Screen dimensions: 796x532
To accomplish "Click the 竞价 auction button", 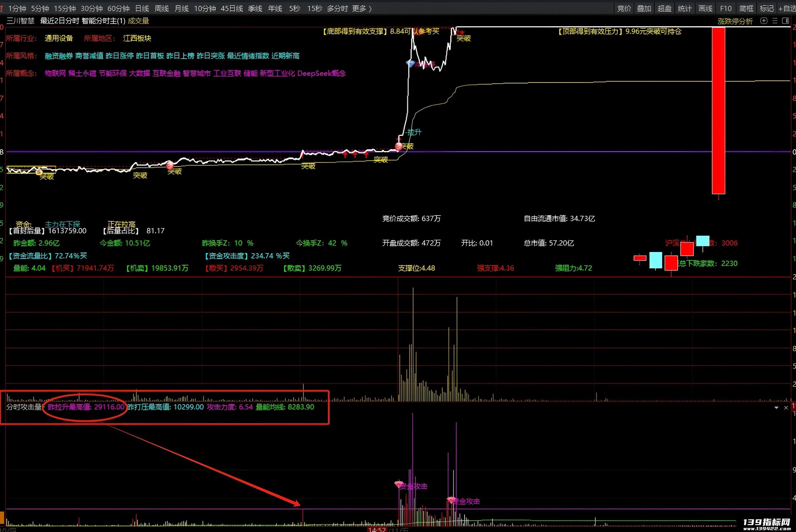I will coord(624,8).
